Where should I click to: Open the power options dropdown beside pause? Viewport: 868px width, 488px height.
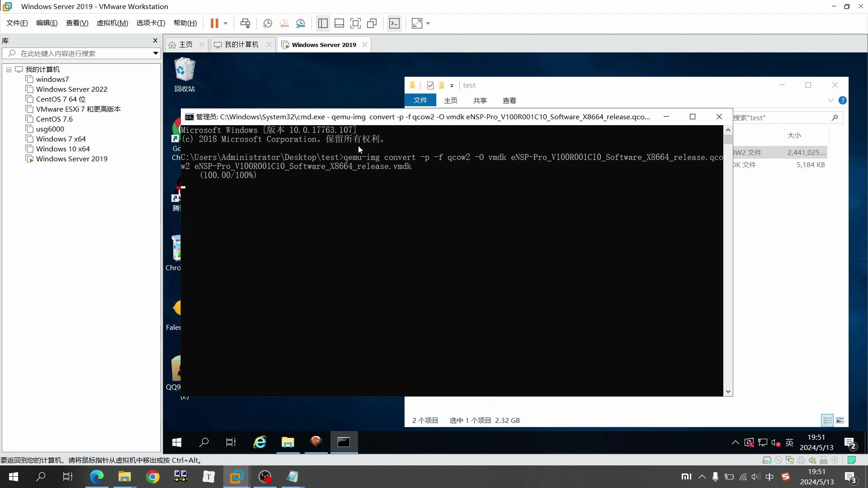[x=225, y=23]
